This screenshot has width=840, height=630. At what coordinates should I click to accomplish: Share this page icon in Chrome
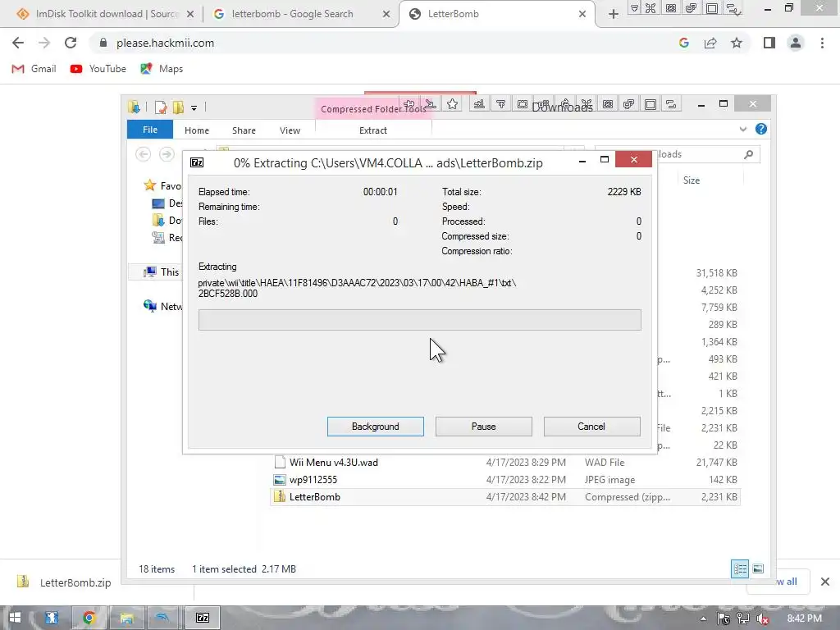[x=710, y=43]
